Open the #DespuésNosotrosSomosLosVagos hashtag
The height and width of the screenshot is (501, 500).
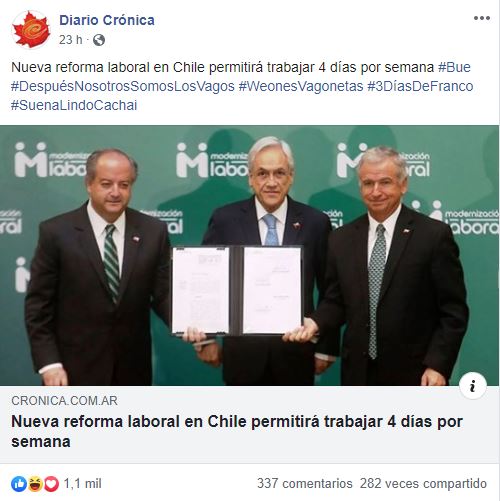tap(123, 86)
